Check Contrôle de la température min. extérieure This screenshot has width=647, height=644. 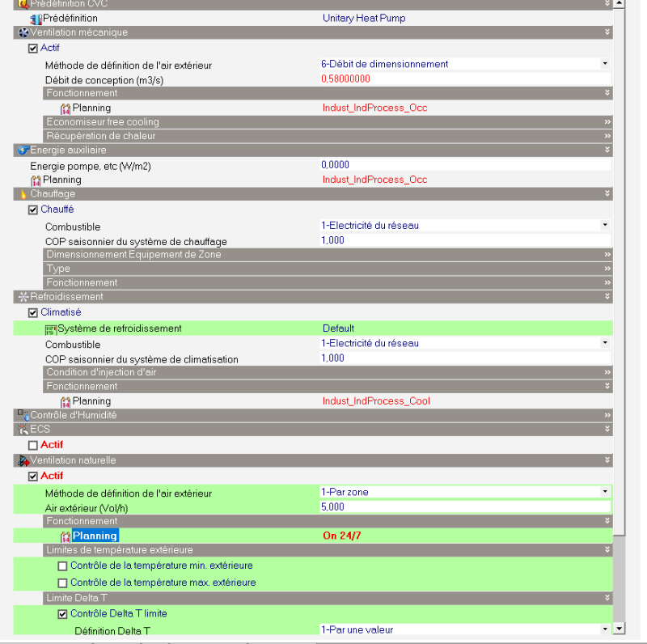63,566
